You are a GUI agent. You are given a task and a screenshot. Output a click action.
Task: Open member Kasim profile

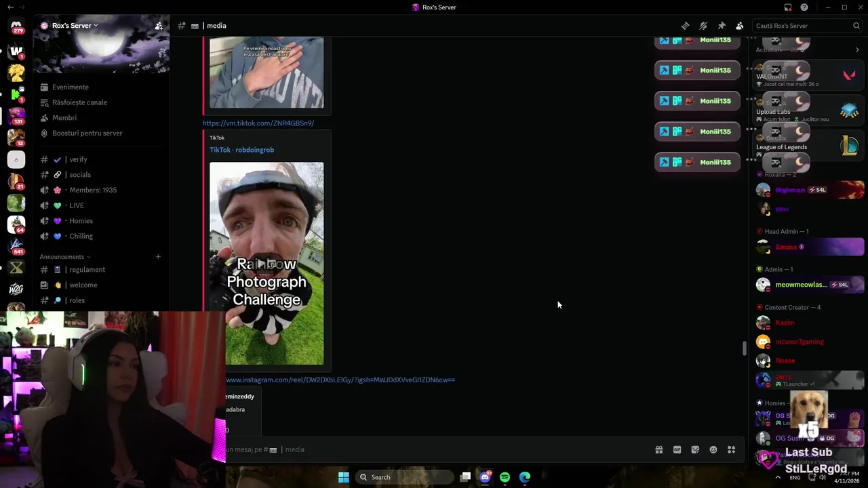pyautogui.click(x=810, y=323)
